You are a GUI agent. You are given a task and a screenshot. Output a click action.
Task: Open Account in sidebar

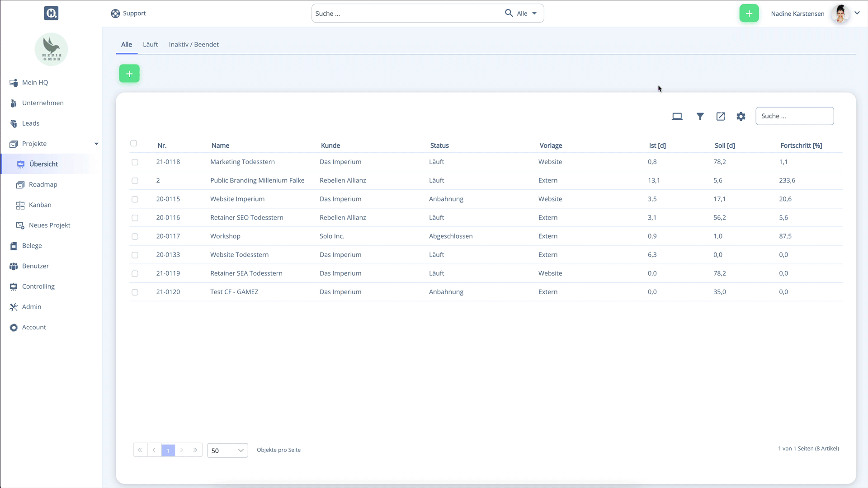pos(34,327)
